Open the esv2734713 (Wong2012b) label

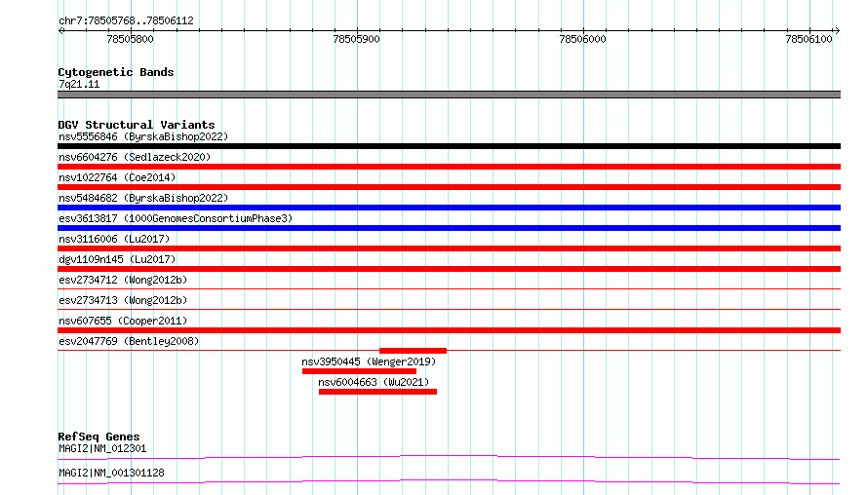click(123, 300)
